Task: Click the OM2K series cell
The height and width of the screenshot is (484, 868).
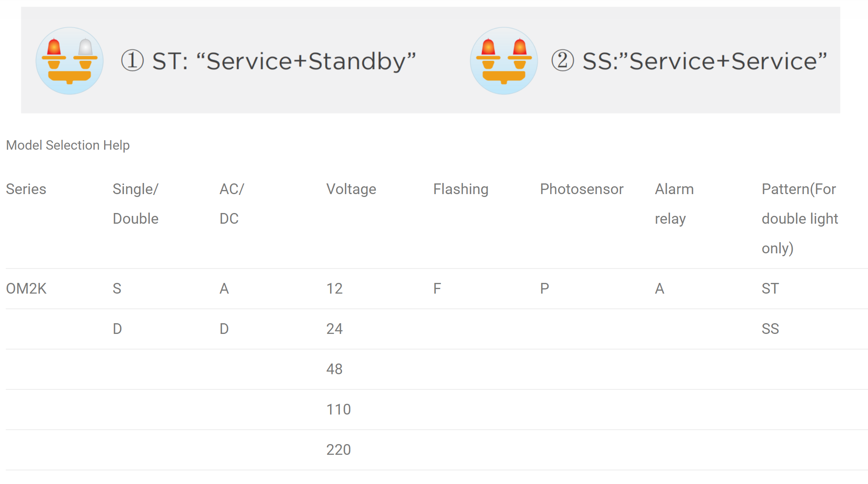Action: coord(26,289)
